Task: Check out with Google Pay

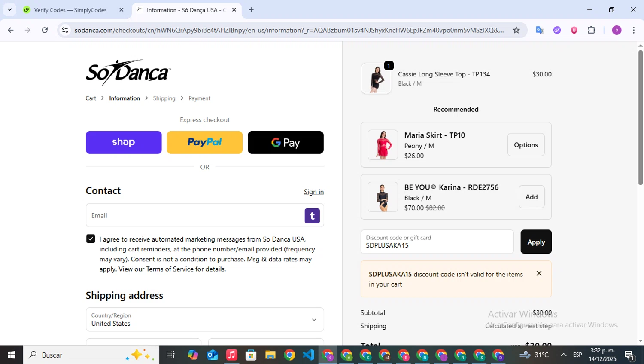Action: (x=286, y=142)
